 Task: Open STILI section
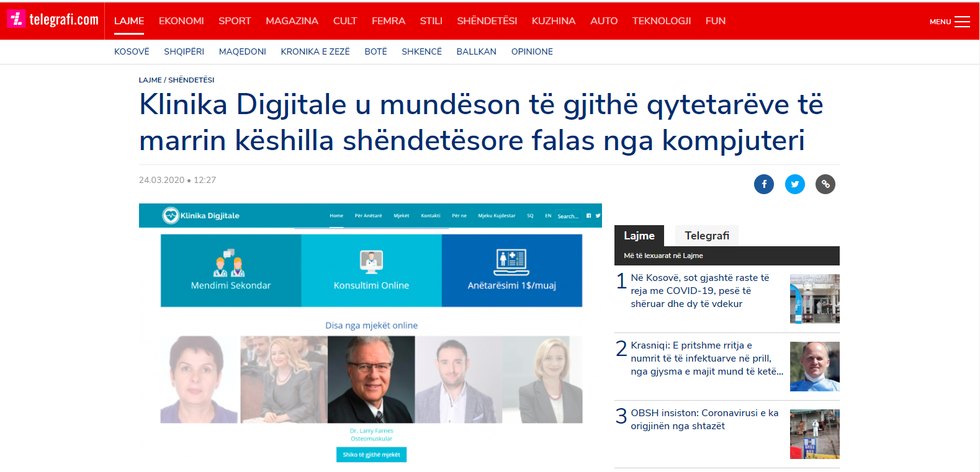coord(431,21)
